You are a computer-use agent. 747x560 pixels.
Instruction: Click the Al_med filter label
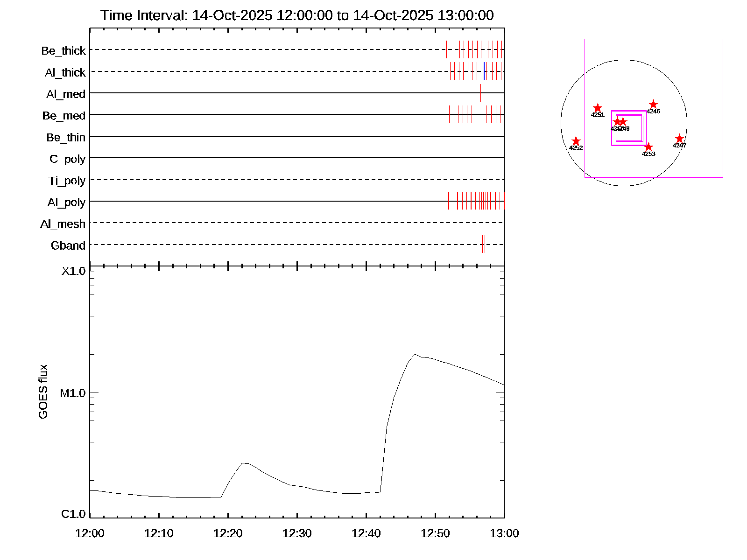coord(66,94)
